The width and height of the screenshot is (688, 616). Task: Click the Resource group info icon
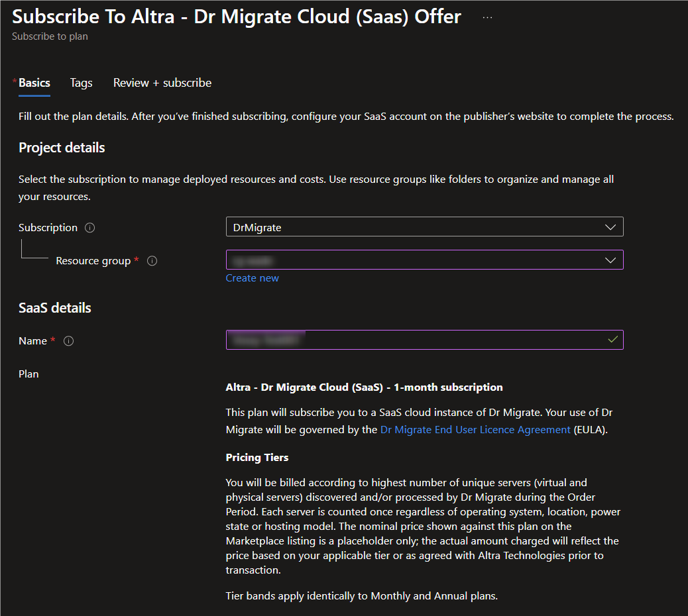[x=152, y=261]
